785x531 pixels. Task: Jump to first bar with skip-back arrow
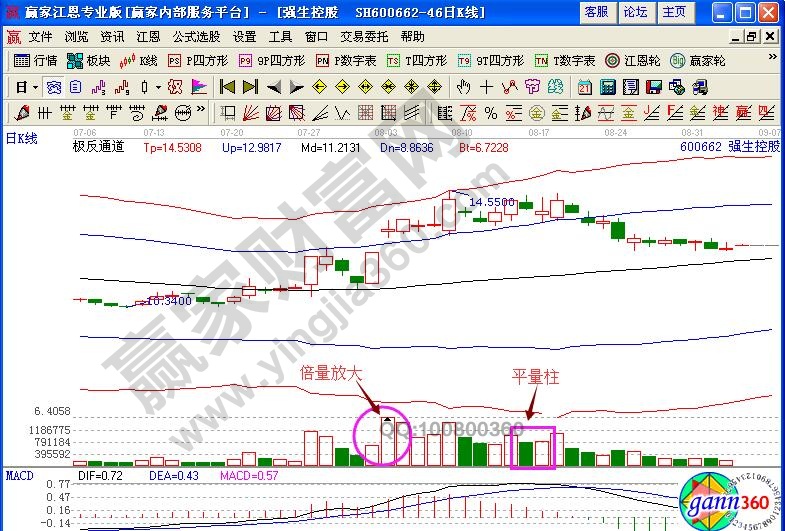(x=227, y=86)
